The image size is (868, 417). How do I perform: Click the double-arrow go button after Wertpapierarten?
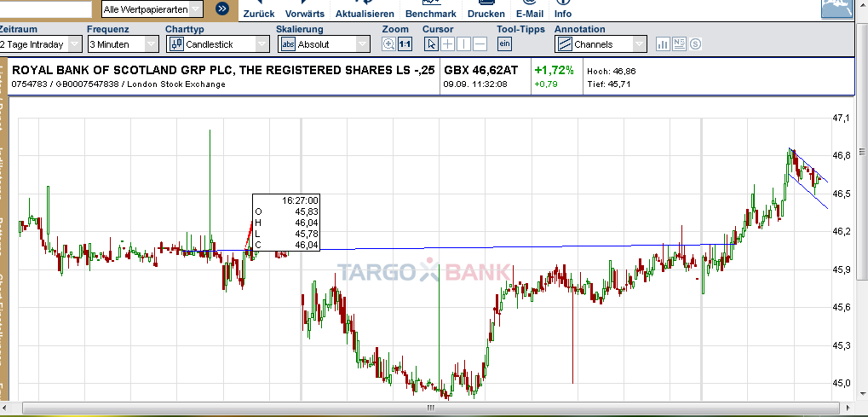tap(222, 9)
